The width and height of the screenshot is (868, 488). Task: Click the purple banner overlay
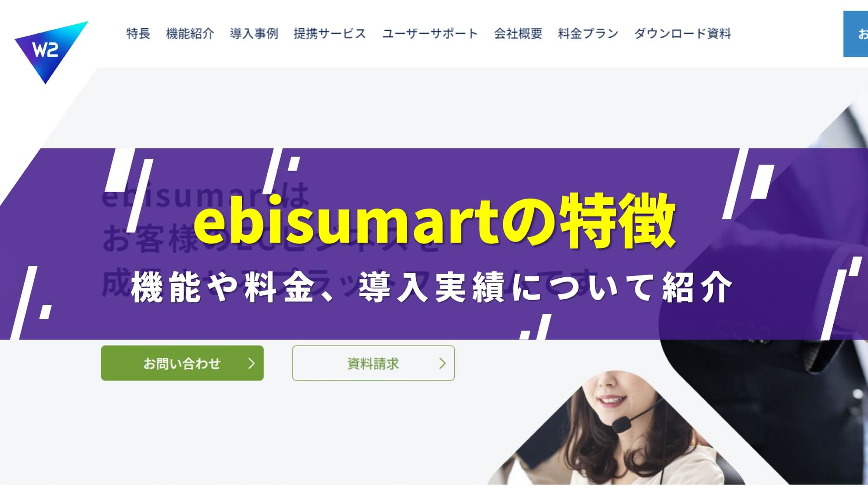pos(434,244)
